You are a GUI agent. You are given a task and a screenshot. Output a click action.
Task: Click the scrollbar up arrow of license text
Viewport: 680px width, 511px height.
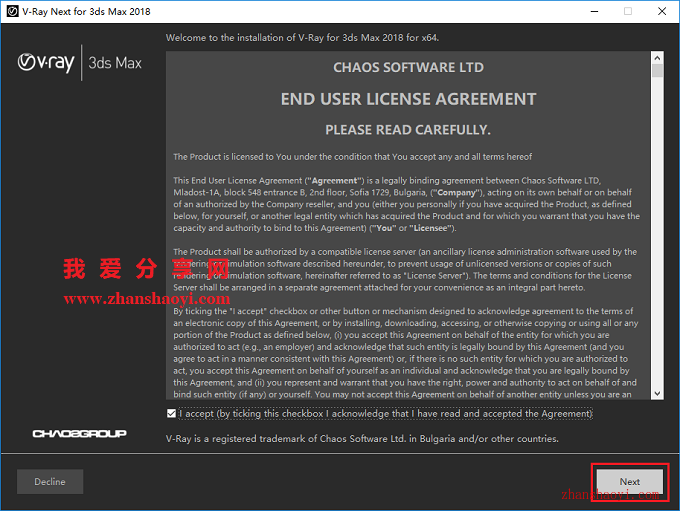click(657, 58)
